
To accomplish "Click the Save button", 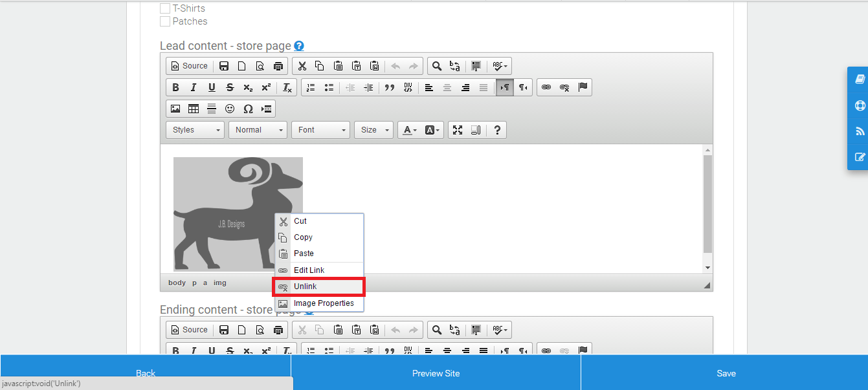I will click(x=726, y=373).
